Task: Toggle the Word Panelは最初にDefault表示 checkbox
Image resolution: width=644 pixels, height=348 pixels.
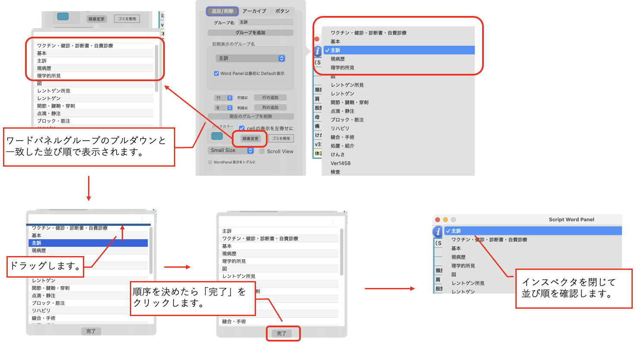Action: (x=217, y=73)
